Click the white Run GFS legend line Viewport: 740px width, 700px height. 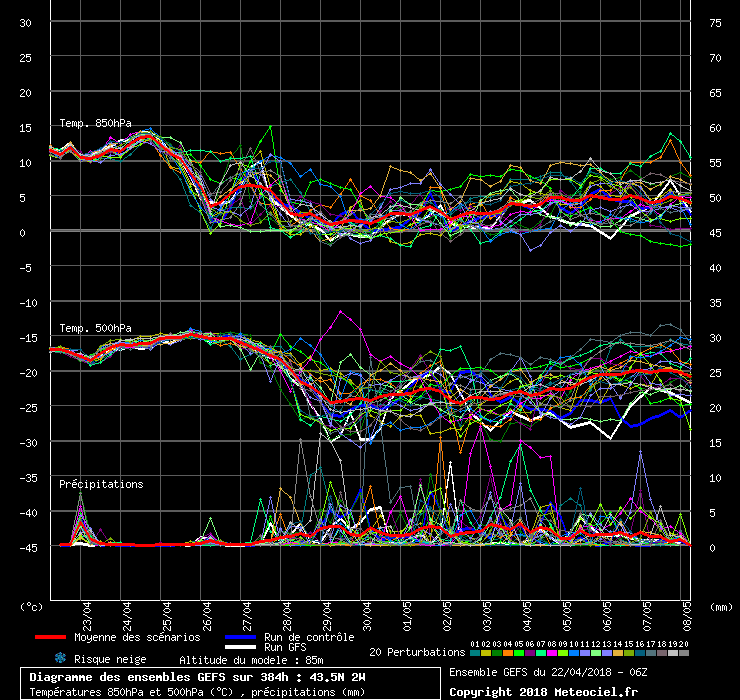pyautogui.click(x=241, y=647)
